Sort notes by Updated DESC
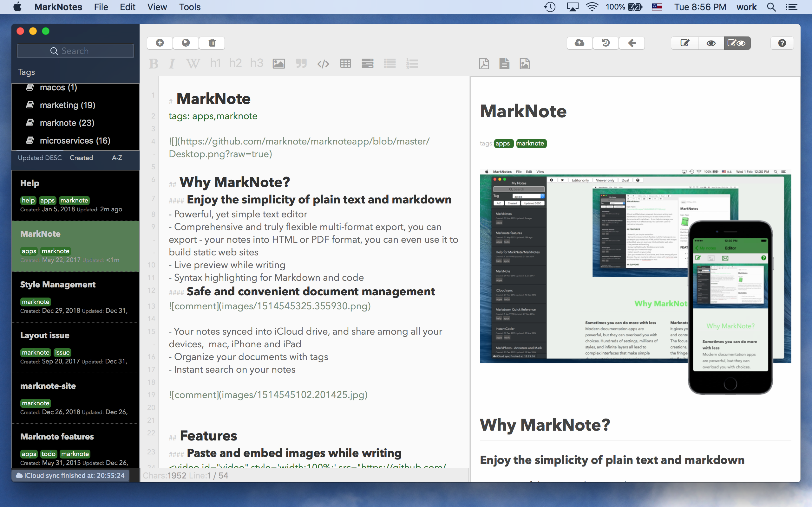Image resolution: width=812 pixels, height=507 pixels. click(40, 157)
